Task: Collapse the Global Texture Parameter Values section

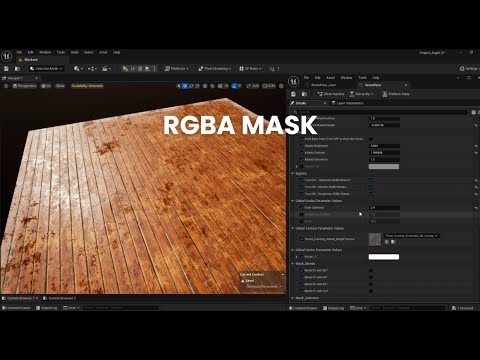Action: click(293, 228)
